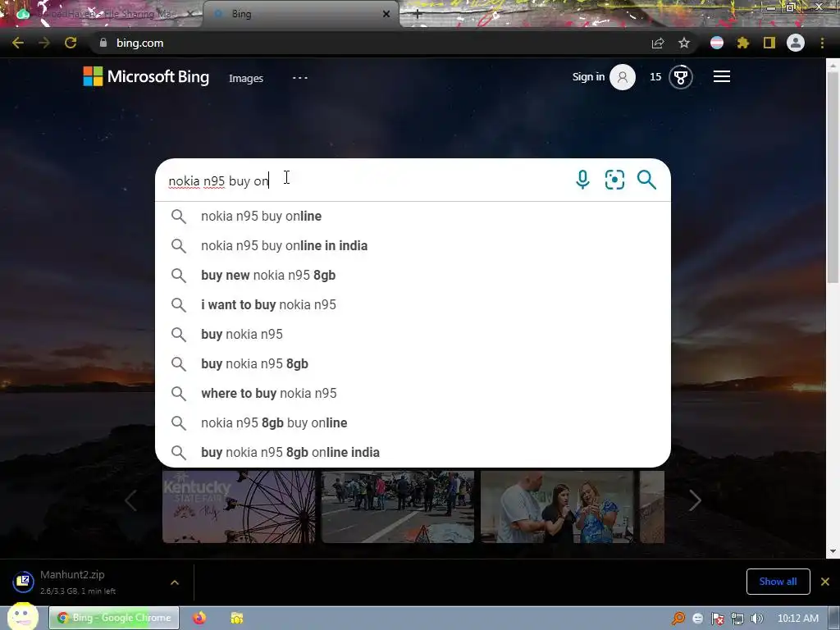The height and width of the screenshot is (630, 840).
Task: Show previous news carousel arrow
Action: coord(130,500)
